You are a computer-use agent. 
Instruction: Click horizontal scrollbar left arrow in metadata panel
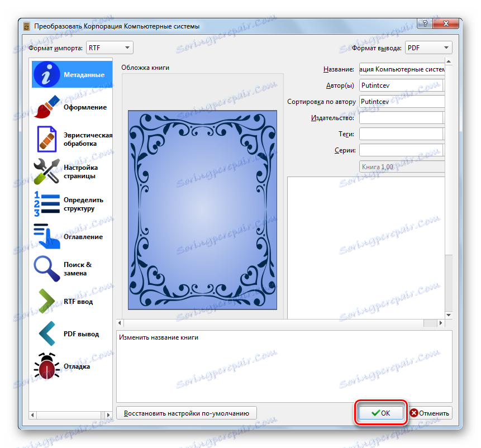tap(120, 323)
